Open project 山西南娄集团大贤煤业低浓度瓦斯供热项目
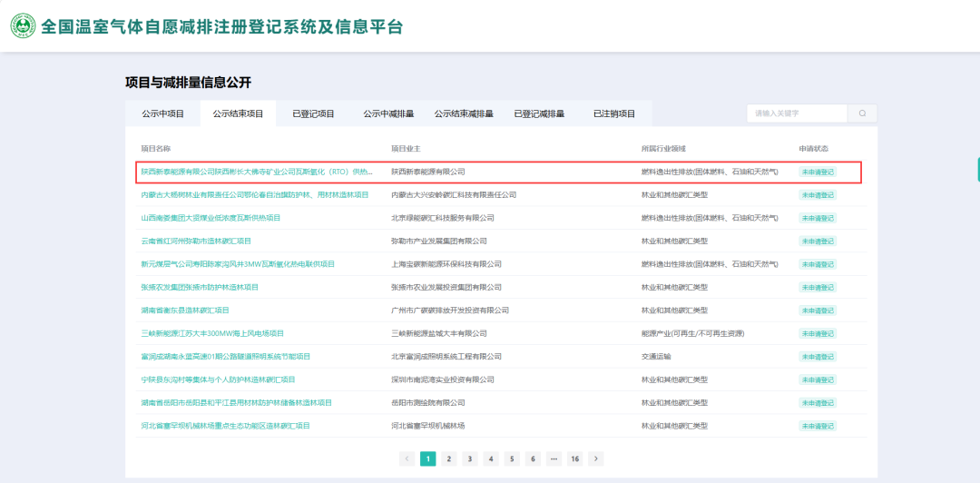Screen dimensions: 980x483 pos(211,218)
